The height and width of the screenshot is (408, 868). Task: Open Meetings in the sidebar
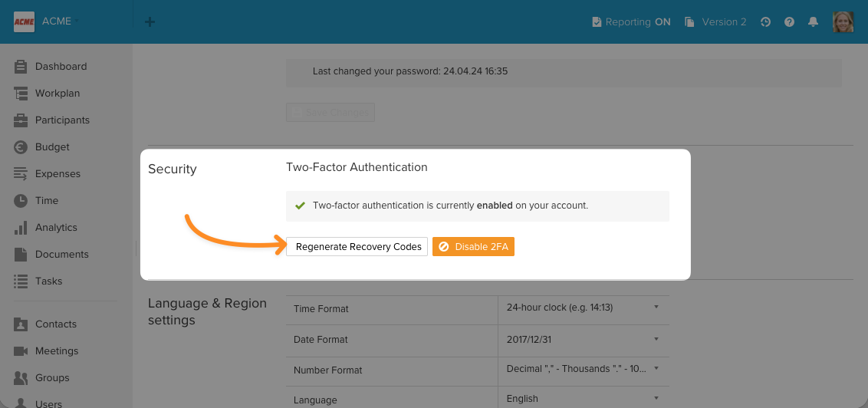point(57,351)
